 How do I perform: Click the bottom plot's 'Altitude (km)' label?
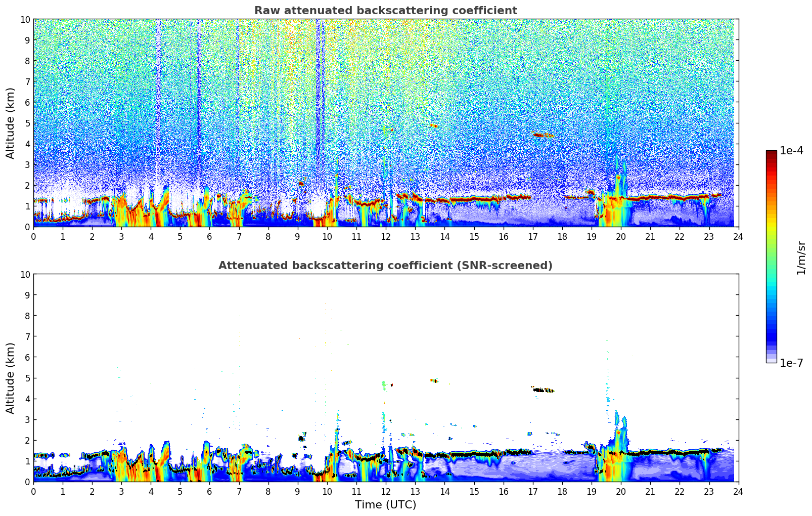coord(11,378)
